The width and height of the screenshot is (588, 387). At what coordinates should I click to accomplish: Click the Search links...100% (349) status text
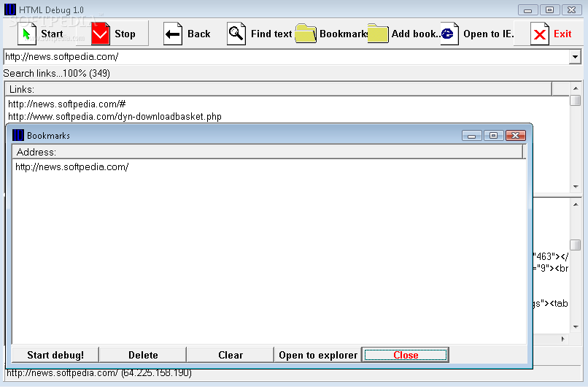tap(57, 73)
